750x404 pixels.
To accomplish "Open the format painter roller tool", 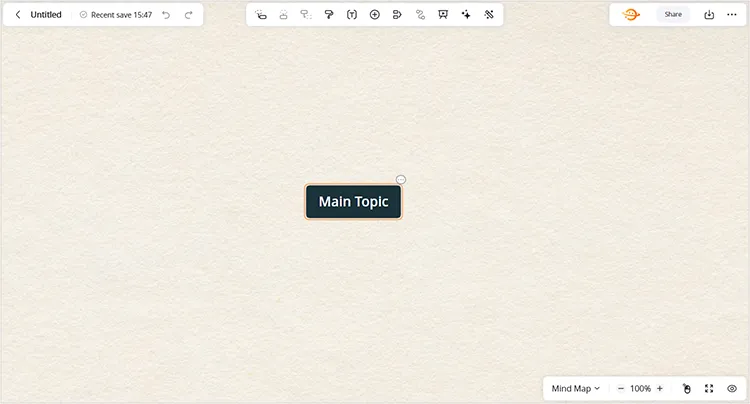I will pyautogui.click(x=329, y=15).
